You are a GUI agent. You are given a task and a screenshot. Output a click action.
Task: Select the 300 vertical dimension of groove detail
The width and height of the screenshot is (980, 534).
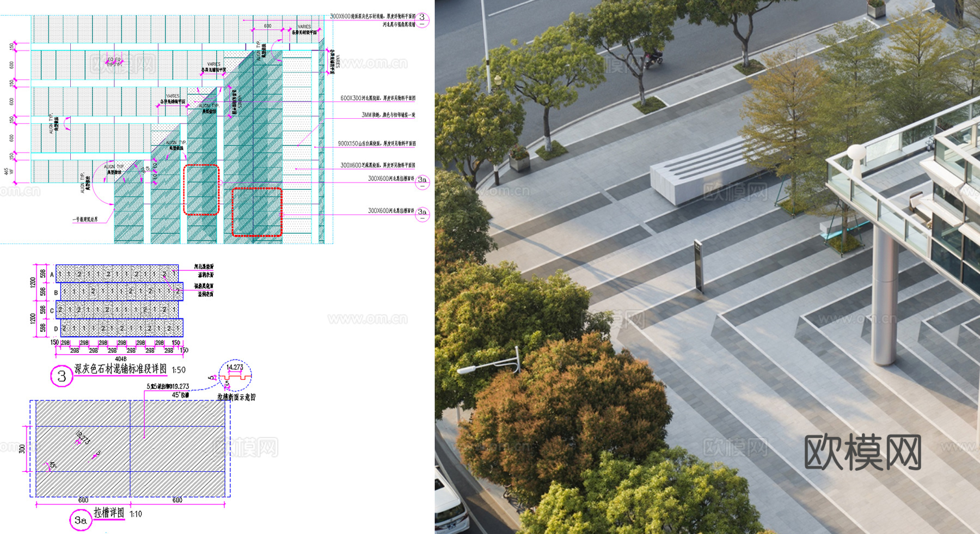(x=22, y=448)
